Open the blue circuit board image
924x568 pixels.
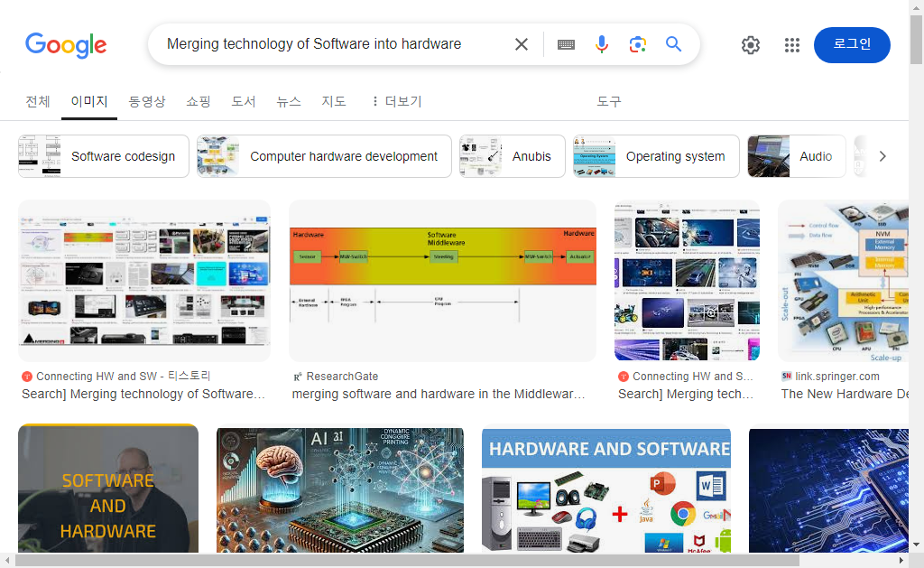828,489
